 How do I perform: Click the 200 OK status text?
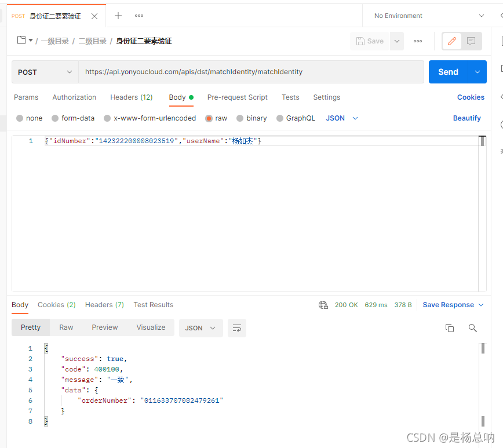346,305
